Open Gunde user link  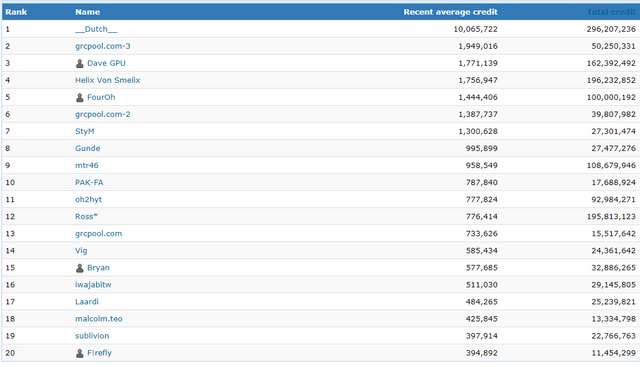[87, 149]
